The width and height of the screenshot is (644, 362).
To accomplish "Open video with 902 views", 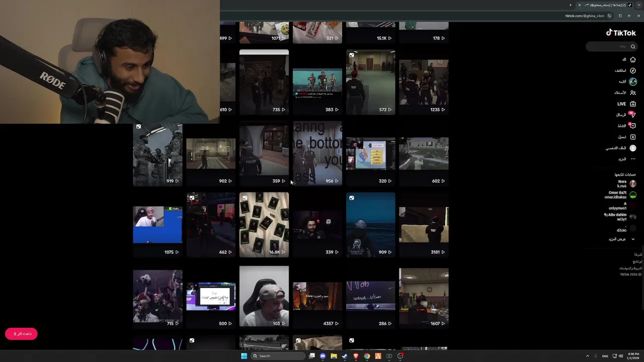I will 211,153.
